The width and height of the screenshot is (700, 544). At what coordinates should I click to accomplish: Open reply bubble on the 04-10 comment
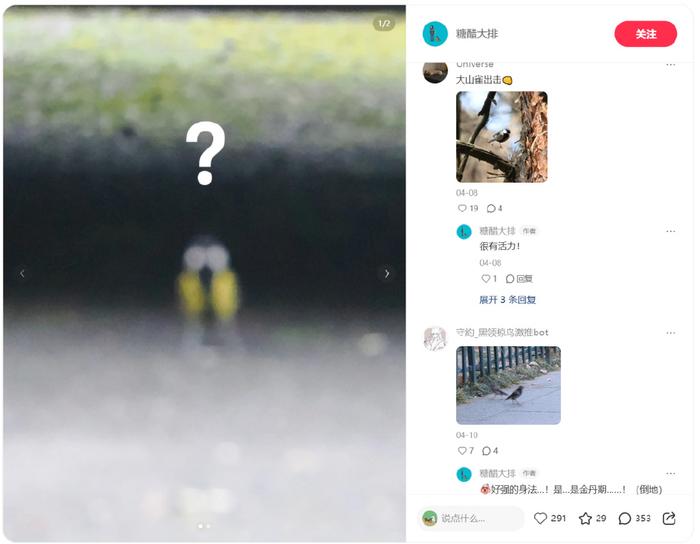[x=487, y=451]
